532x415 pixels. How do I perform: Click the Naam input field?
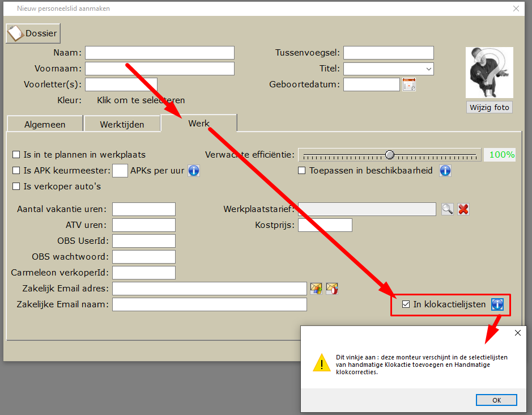coord(159,53)
